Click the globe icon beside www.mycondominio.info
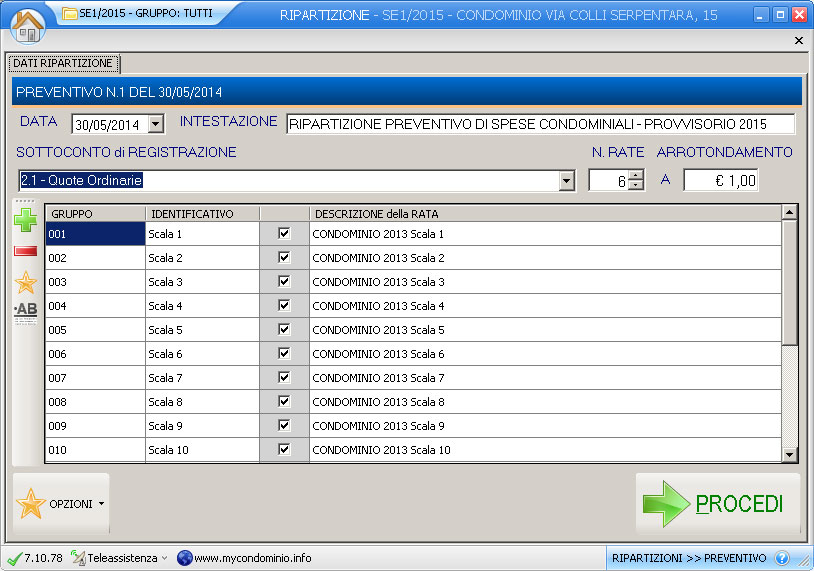 click(x=184, y=558)
